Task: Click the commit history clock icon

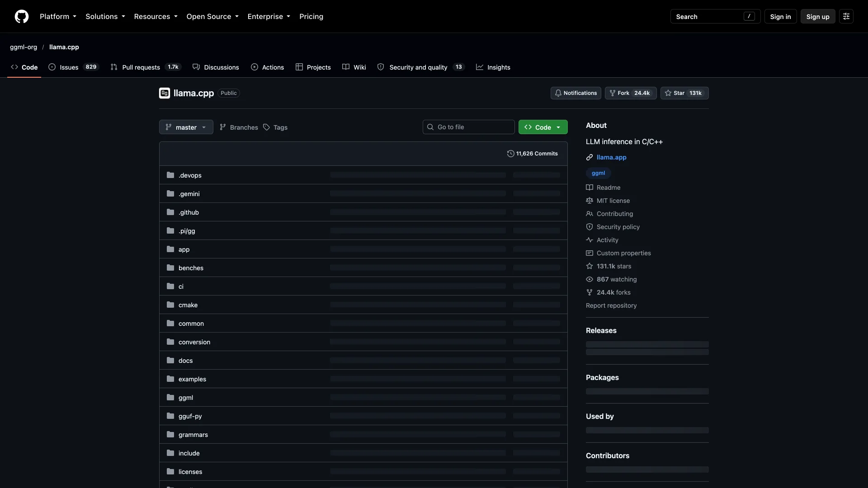Action: click(510, 154)
